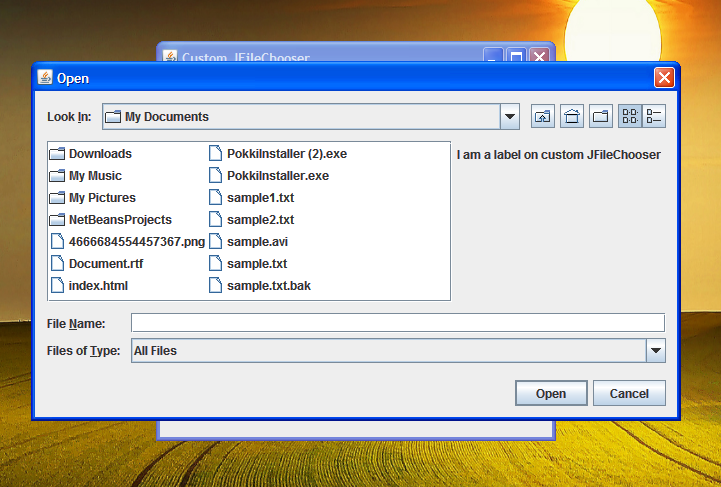Click the custom JFileChooser label text
The width and height of the screenshot is (721, 487).
(x=559, y=155)
